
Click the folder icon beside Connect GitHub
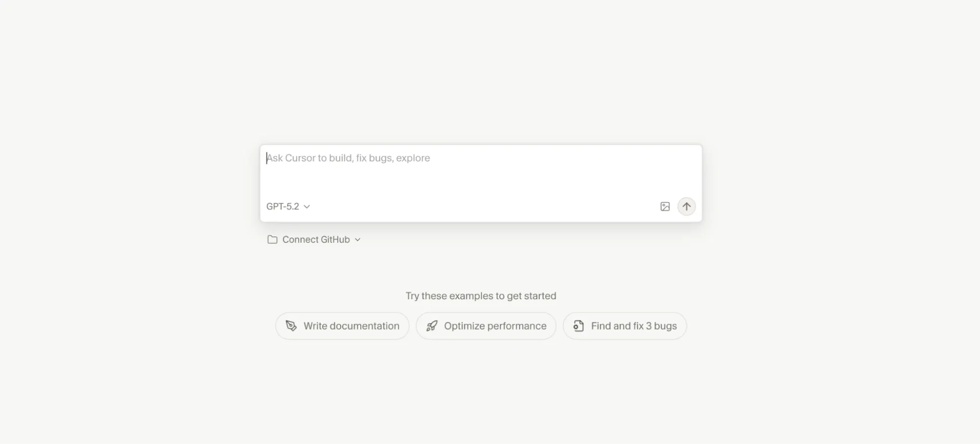pos(272,239)
